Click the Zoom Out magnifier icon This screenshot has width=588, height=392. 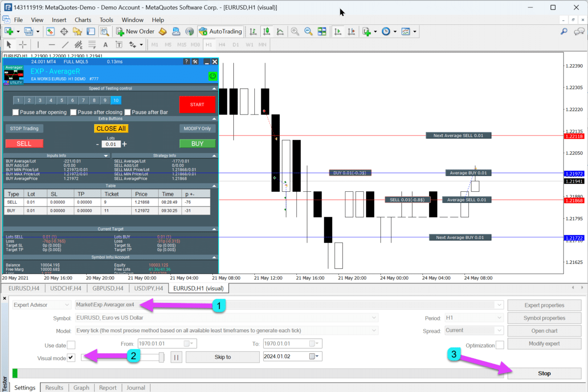tap(308, 31)
